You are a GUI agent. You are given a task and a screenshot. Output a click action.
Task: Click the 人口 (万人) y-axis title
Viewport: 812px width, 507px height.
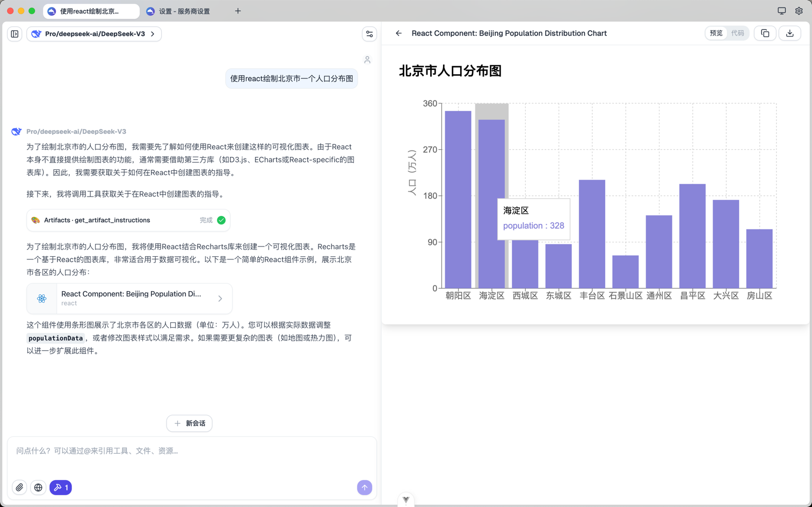tap(412, 172)
